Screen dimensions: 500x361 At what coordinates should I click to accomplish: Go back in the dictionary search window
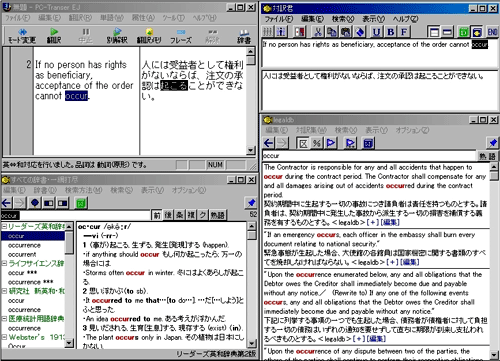click(x=6, y=203)
